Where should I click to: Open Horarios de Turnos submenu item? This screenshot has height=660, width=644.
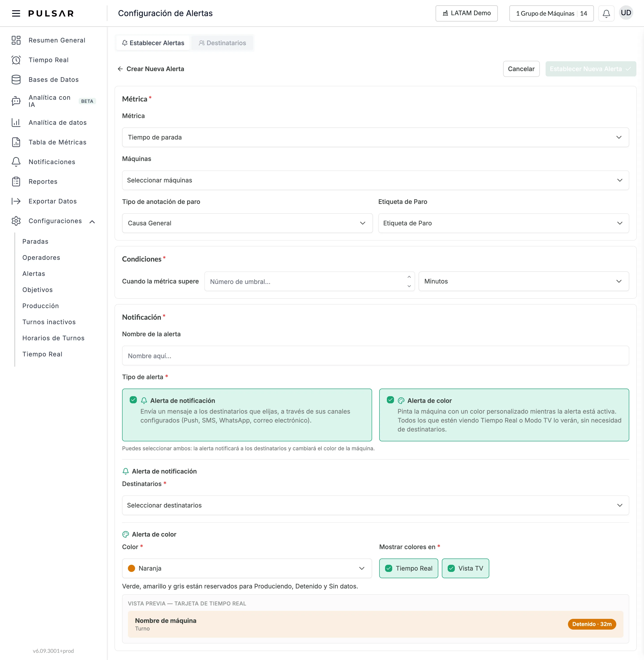pyautogui.click(x=53, y=338)
